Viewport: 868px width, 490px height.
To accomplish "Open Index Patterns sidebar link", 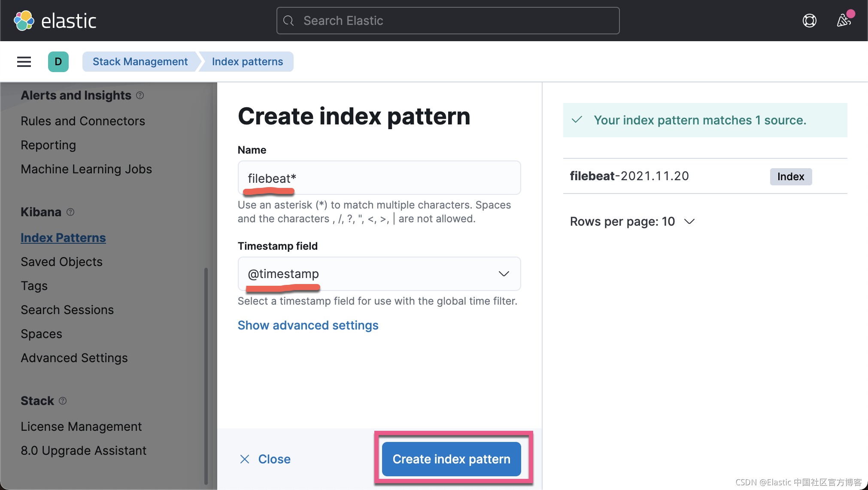I will [x=63, y=238].
